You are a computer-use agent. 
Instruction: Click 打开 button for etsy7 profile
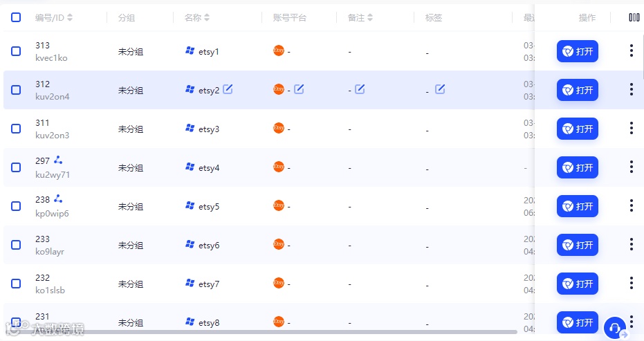point(578,284)
